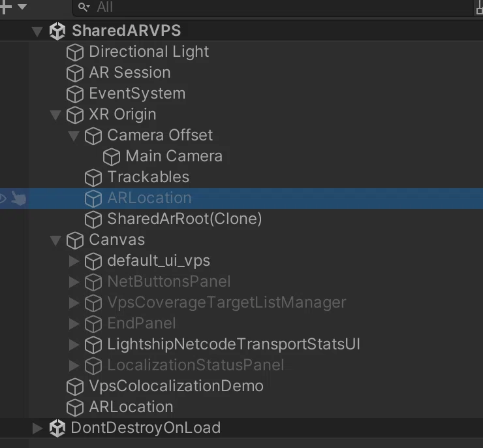
Task: Click the cube icon next to Main Camera
Action: pyautogui.click(x=112, y=157)
